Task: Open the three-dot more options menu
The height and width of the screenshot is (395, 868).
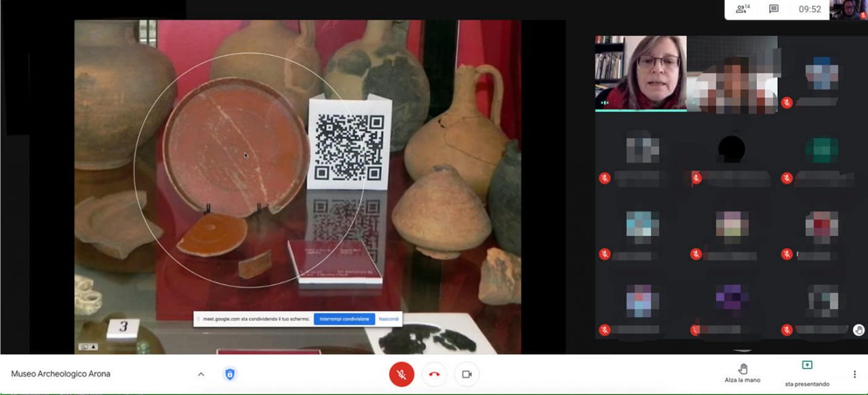Action: [854, 374]
